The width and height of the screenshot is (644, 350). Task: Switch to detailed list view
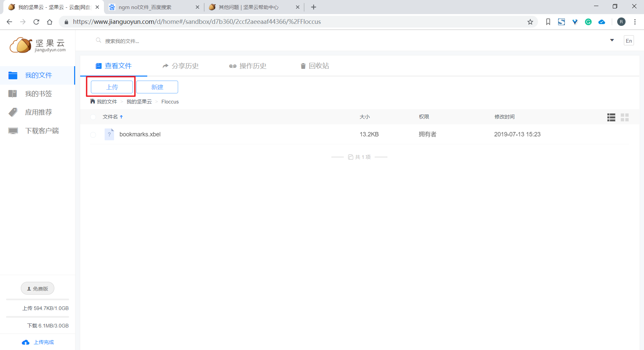pos(611,117)
